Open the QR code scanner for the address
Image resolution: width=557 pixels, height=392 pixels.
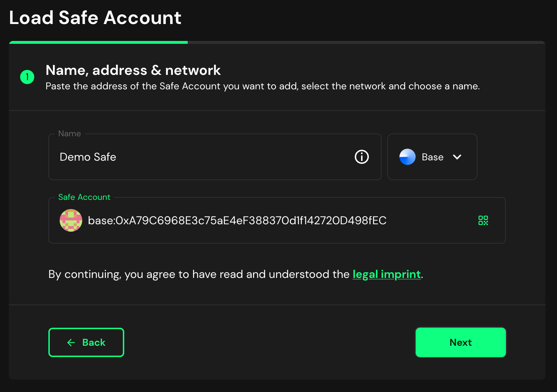click(x=483, y=220)
